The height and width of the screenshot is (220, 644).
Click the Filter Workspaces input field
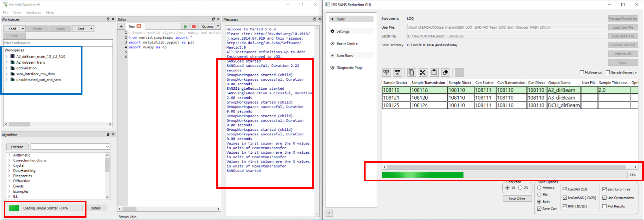coord(58,43)
